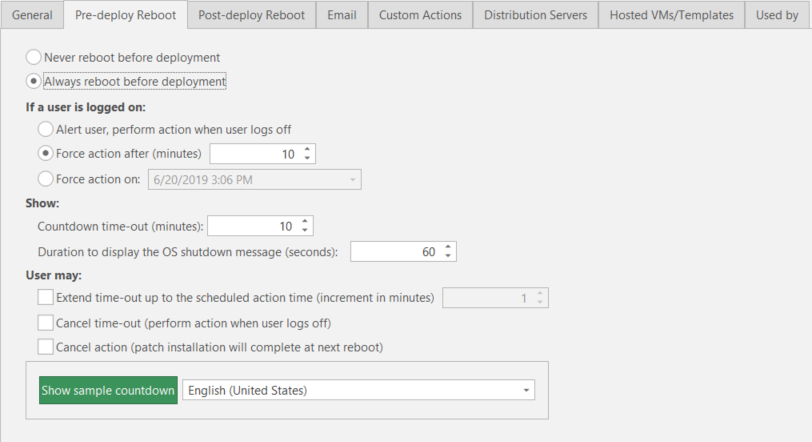Image resolution: width=812 pixels, height=442 pixels.
Task: Decrease Force action after minutes value
Action: click(x=307, y=158)
